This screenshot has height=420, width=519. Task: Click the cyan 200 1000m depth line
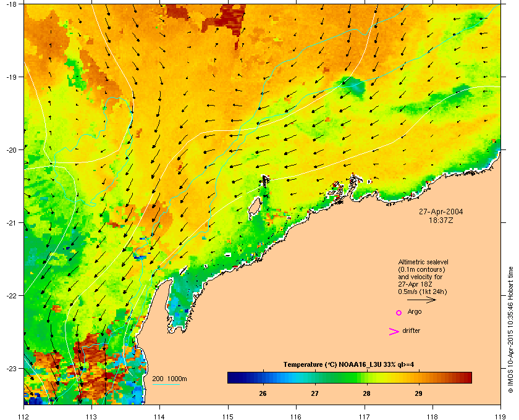click(166, 384)
